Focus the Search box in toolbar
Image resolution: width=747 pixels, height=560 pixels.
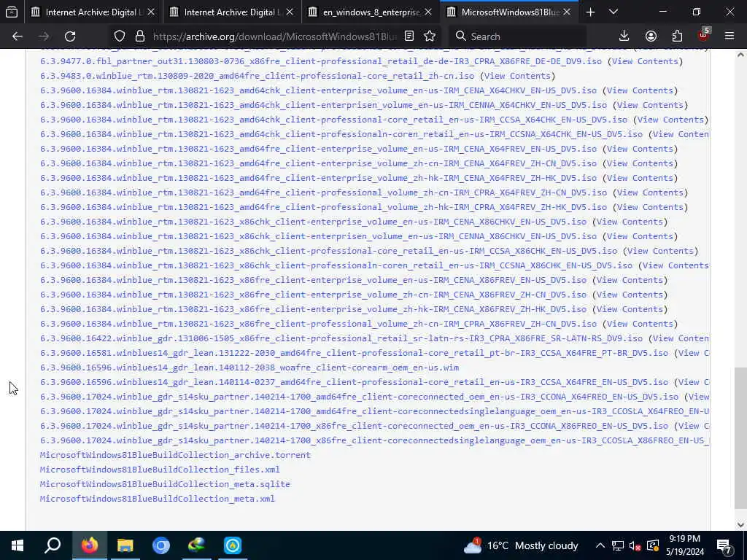point(517,36)
